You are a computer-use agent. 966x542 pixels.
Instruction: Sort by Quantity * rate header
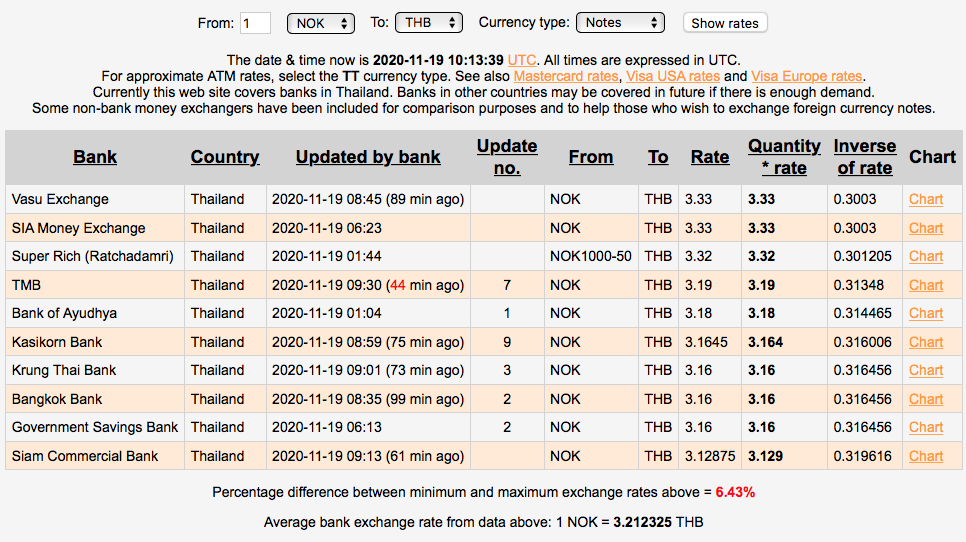[784, 157]
